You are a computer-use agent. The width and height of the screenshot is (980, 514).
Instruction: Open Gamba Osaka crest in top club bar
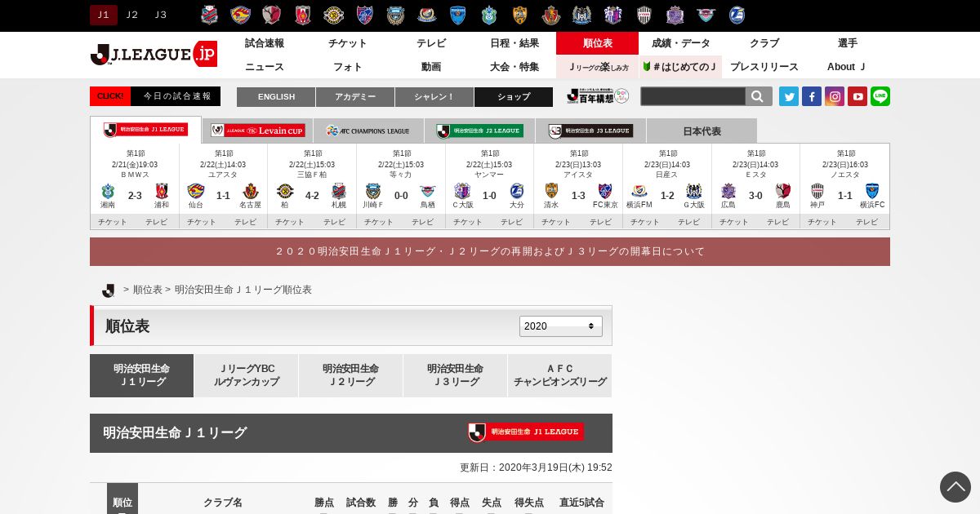click(x=582, y=15)
